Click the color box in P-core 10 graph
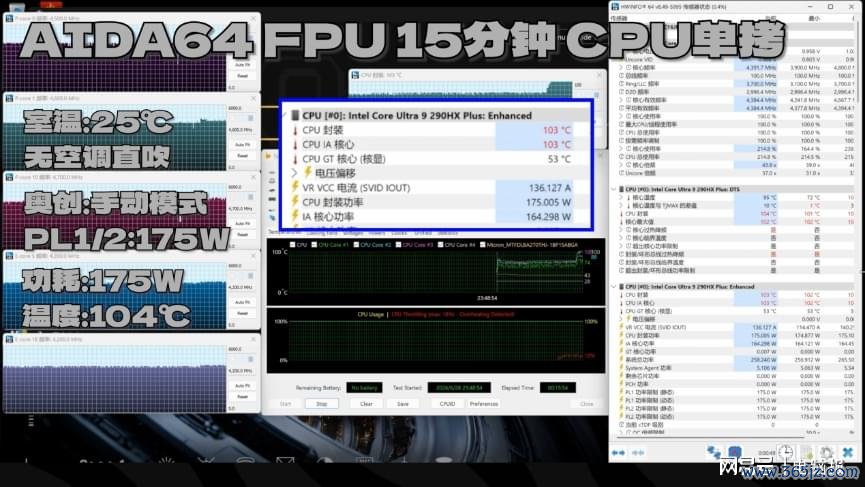 [x=250, y=197]
